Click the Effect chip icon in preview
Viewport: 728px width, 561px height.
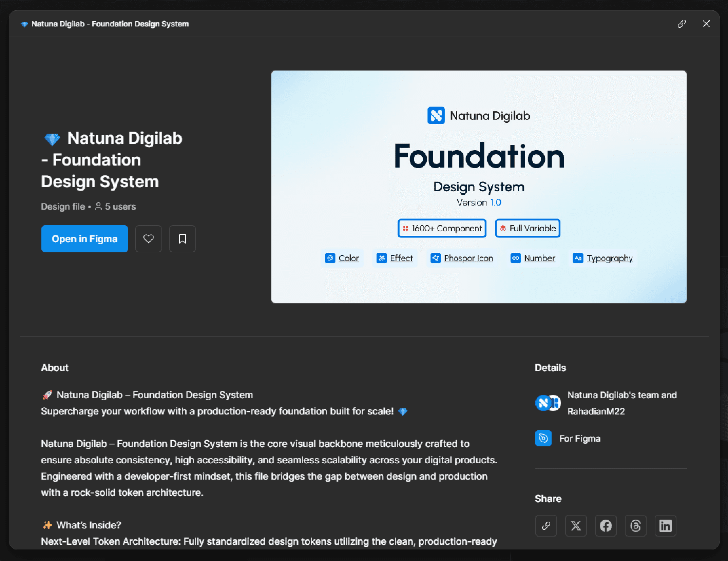(x=382, y=258)
